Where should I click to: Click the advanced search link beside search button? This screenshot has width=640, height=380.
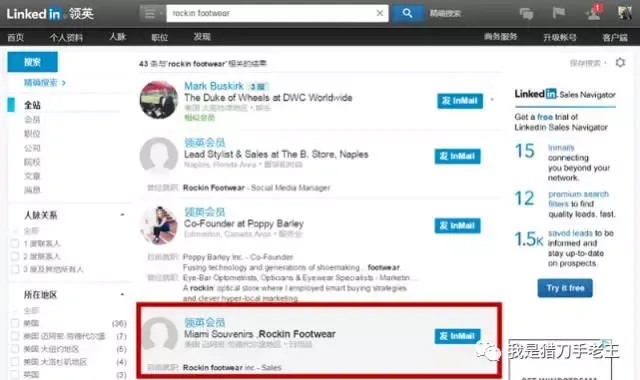445,13
